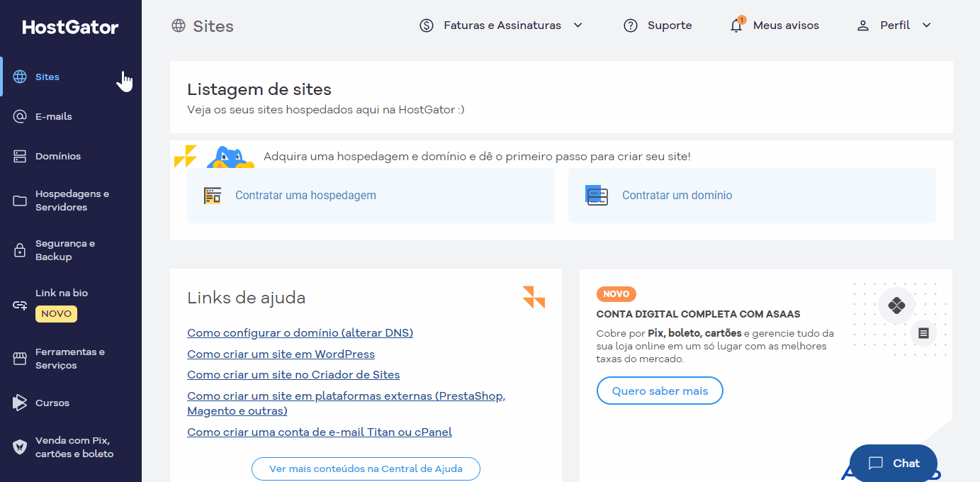Click the globe icon in the Sites page header
The width and height of the screenshot is (980, 482).
(179, 26)
